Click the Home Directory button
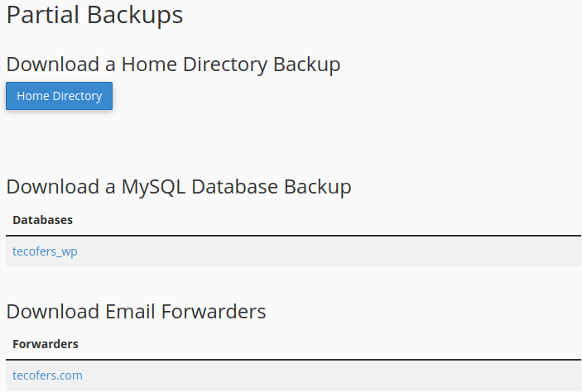The height and width of the screenshot is (392, 582). click(59, 96)
